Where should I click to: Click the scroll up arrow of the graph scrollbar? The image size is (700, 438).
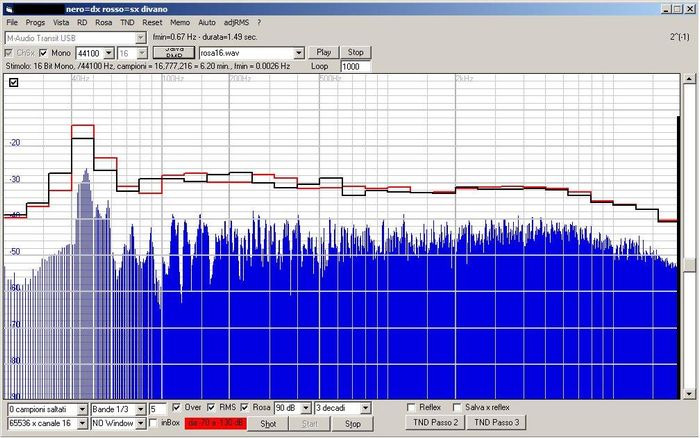[x=689, y=79]
